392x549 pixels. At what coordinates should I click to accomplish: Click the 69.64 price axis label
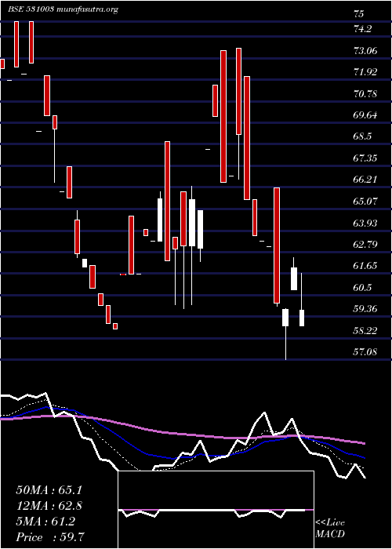[366, 115]
